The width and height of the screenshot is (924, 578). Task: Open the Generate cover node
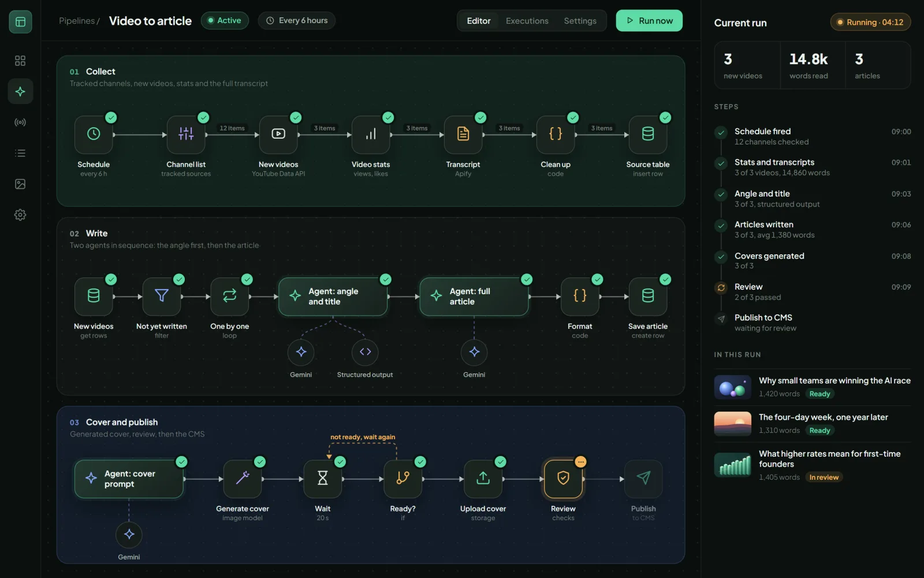click(243, 479)
